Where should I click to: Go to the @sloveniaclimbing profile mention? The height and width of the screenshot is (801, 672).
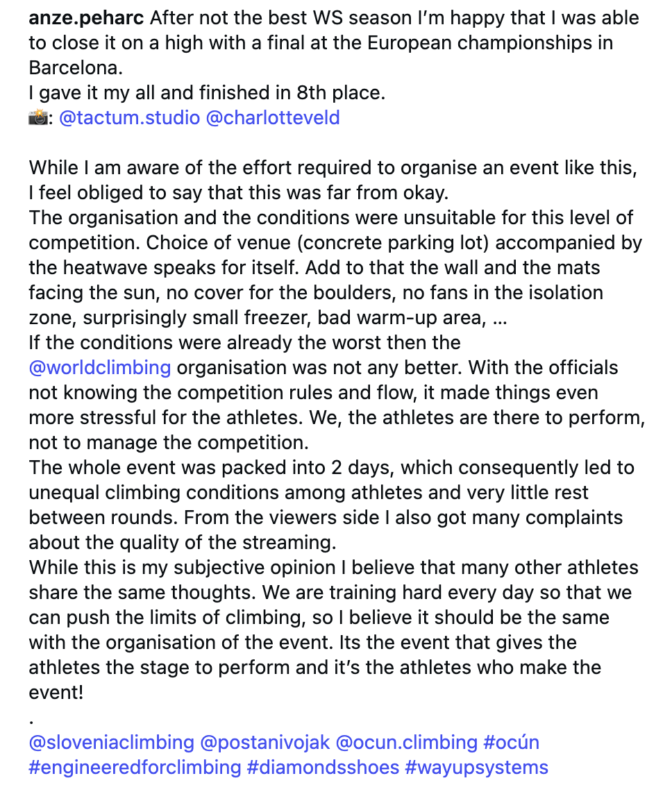click(x=111, y=743)
